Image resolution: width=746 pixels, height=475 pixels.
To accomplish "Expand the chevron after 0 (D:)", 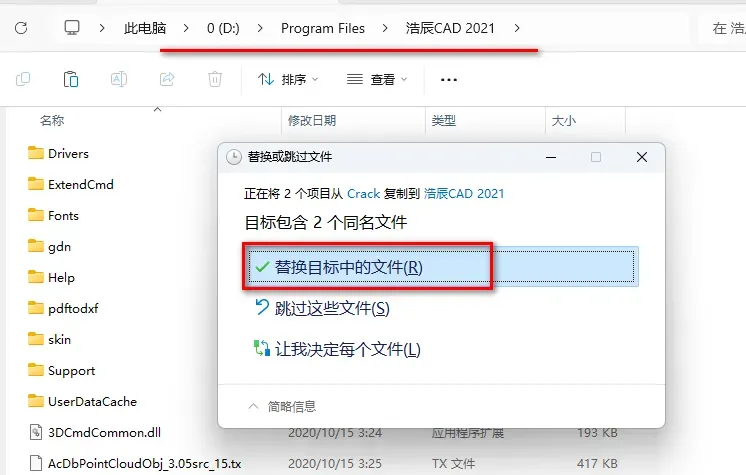I will click(260, 29).
